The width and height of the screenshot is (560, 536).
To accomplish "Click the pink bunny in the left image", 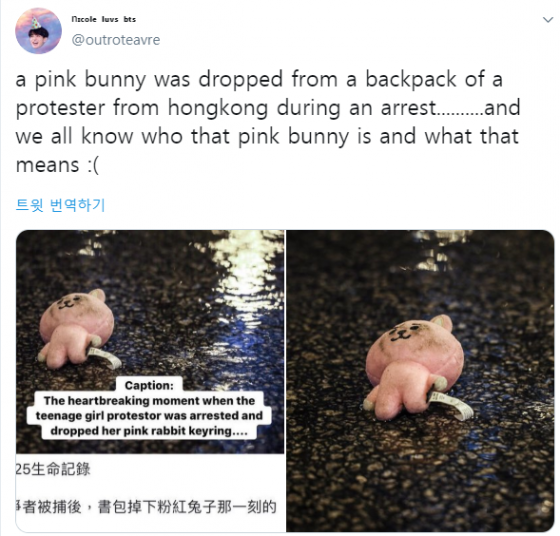I will [x=76, y=328].
